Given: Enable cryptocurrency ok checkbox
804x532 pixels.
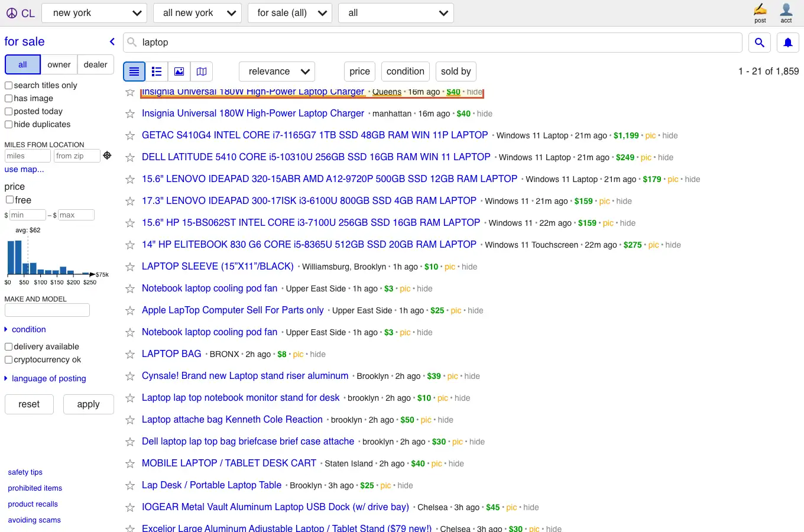Looking at the screenshot, I should 9,360.
